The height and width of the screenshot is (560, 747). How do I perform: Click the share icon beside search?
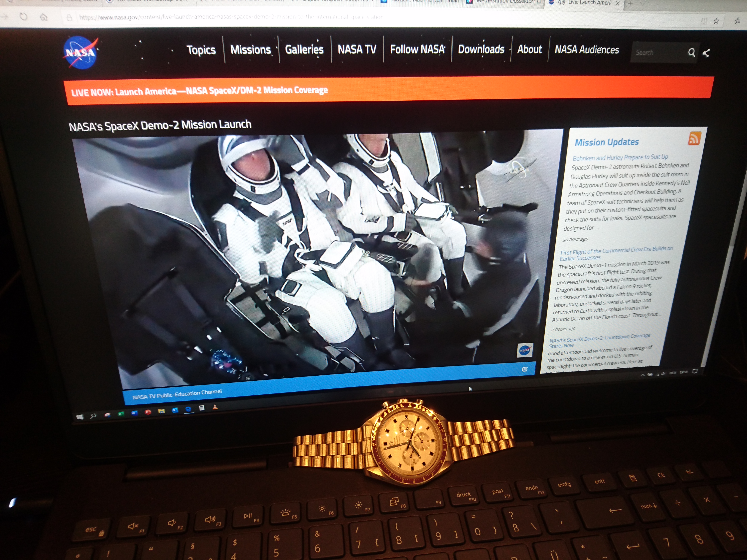706,53
